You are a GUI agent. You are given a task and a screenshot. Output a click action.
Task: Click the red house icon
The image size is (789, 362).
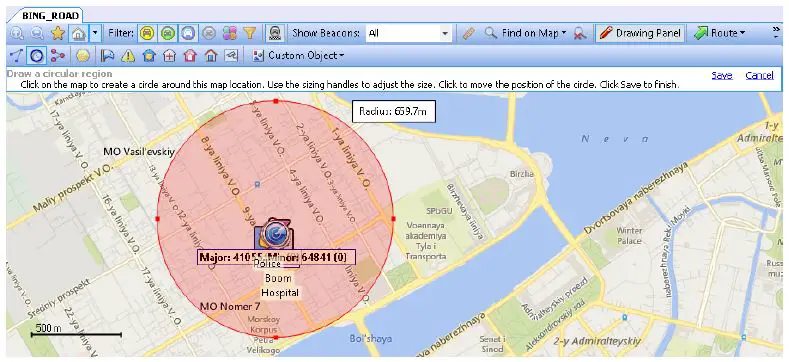(x=190, y=55)
